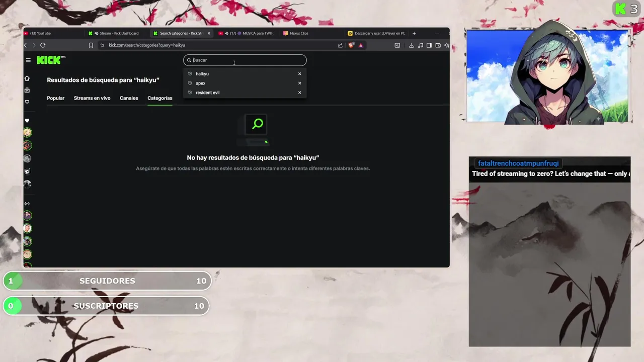This screenshot has width=644, height=362.
Task: Select the Streams en vivo tab
Action: (x=92, y=98)
